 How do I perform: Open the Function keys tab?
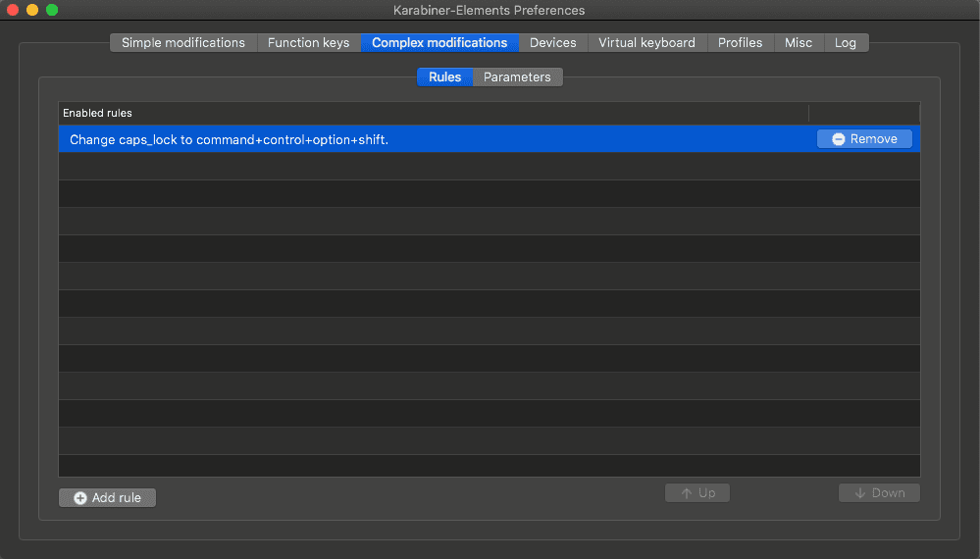[309, 42]
